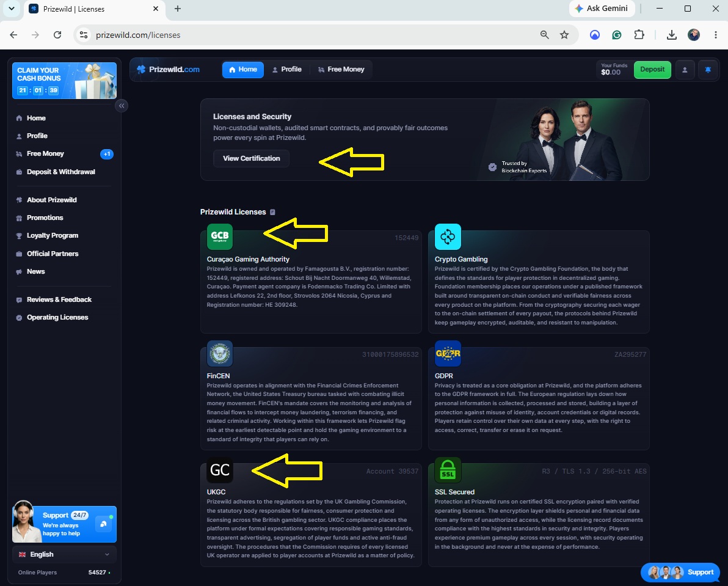
Task: Open About Prizewild in the sidebar
Action: [x=64, y=200]
